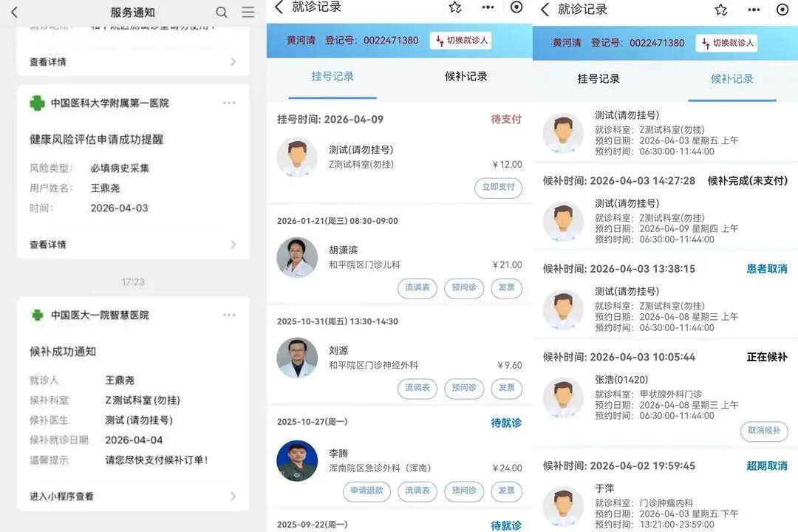
Task: Click 切换就诊人 in middle panel
Action: [460, 41]
